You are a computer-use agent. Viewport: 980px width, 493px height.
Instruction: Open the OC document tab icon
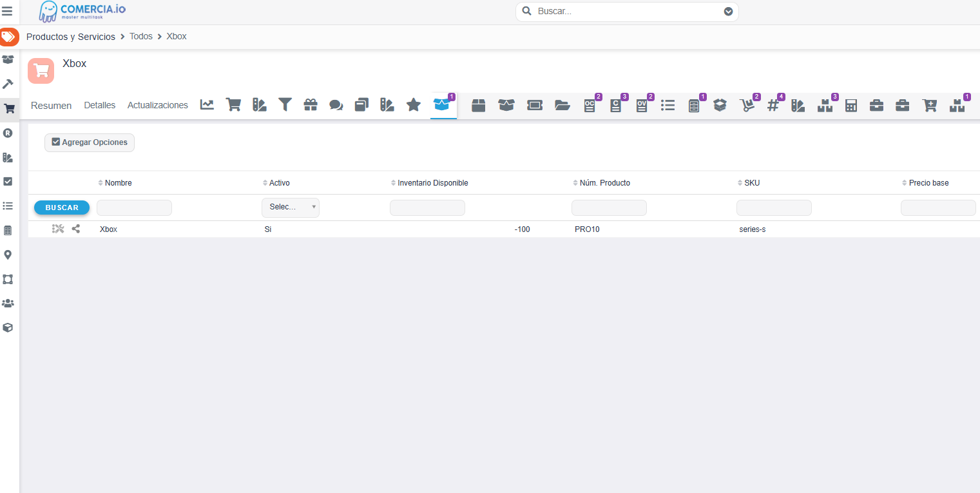point(590,105)
